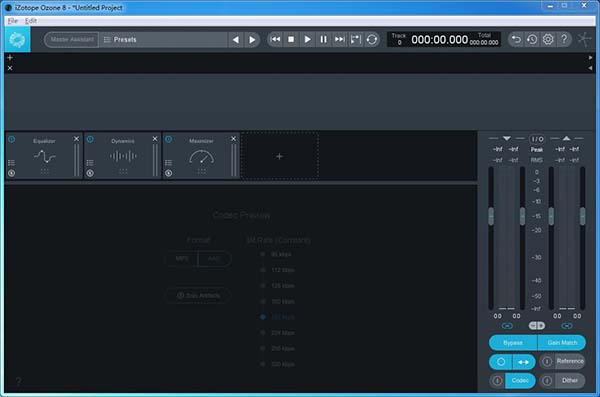
Task: Load the previous preset with left arrow
Action: coord(236,39)
